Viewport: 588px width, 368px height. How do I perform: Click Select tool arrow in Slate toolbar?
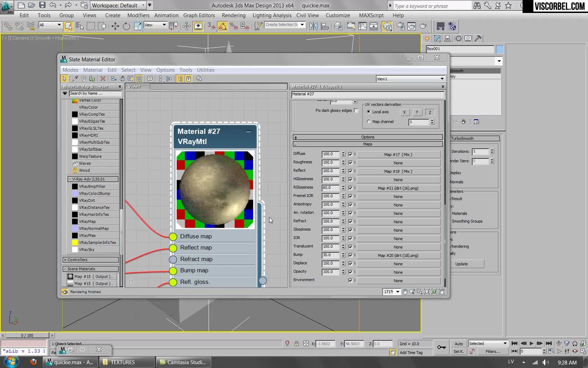(x=64, y=79)
